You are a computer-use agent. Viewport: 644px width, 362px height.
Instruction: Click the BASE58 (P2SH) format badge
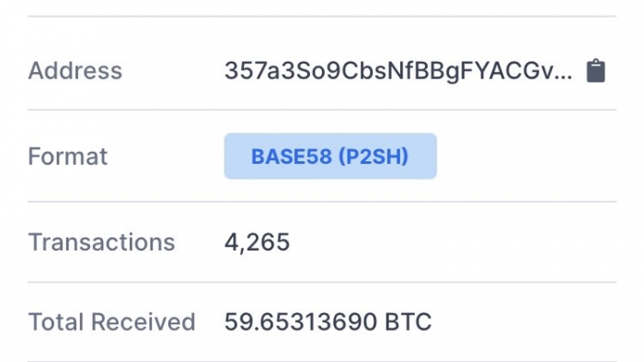(330, 156)
